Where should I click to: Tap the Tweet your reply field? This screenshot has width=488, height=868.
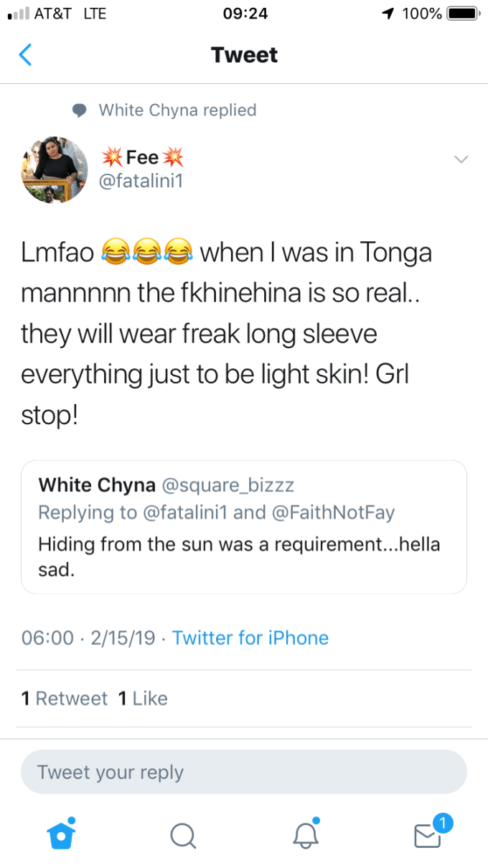(x=244, y=772)
